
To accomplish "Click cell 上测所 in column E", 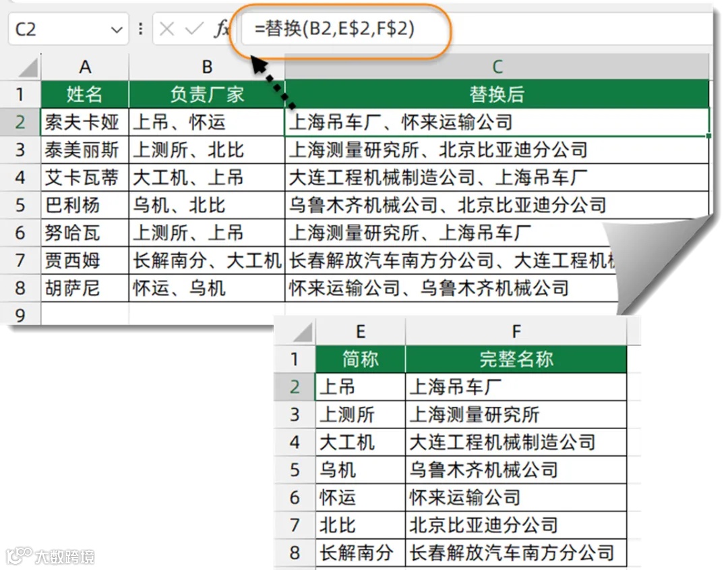I will point(360,414).
